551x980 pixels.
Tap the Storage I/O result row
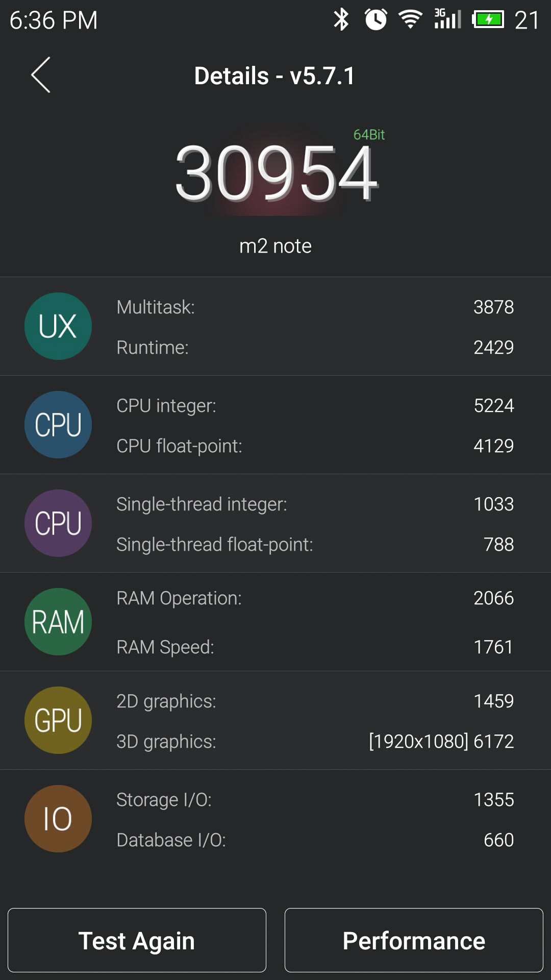coord(315,800)
